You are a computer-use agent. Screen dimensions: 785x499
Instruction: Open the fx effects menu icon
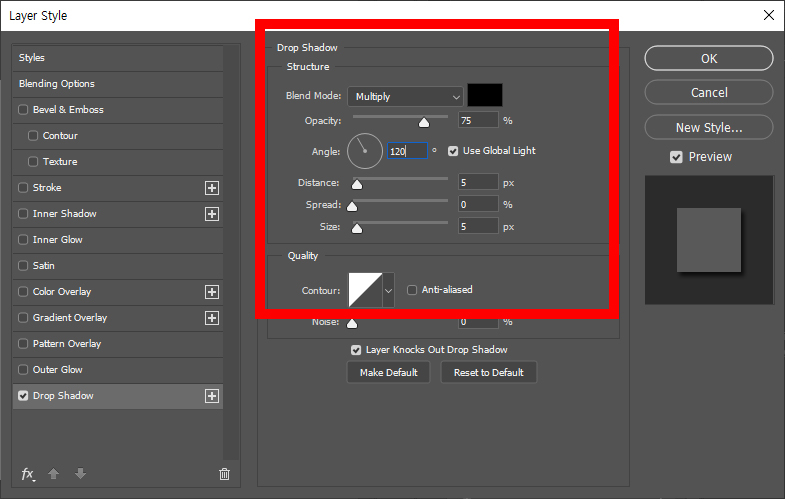28,473
